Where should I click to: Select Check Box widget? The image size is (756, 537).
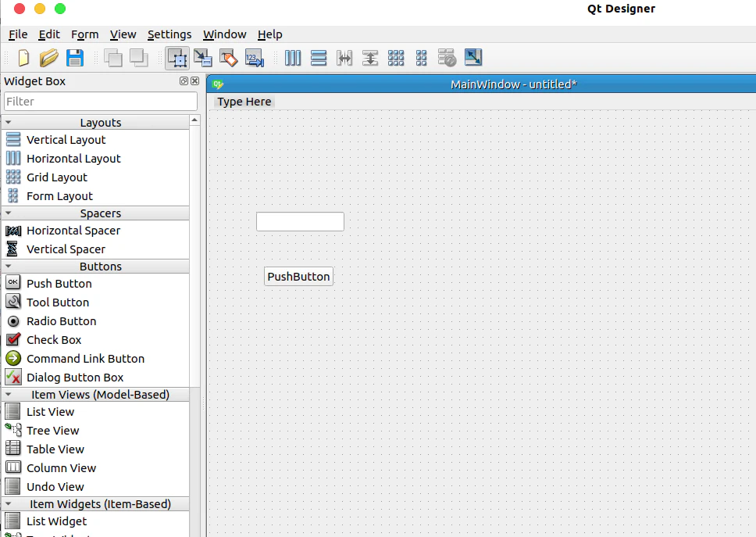tap(95, 340)
